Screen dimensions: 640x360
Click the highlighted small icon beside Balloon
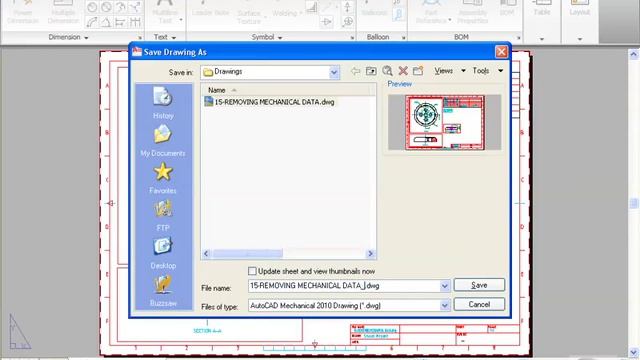pyautogui.click(x=398, y=14)
